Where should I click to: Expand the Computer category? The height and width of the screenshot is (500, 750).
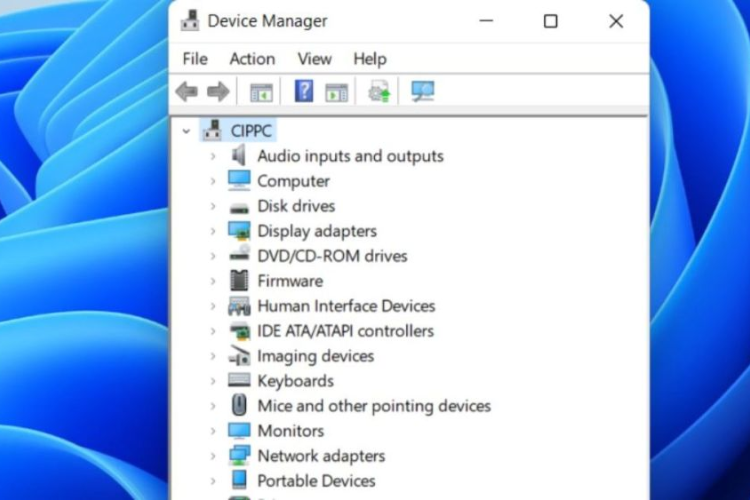[x=213, y=181]
